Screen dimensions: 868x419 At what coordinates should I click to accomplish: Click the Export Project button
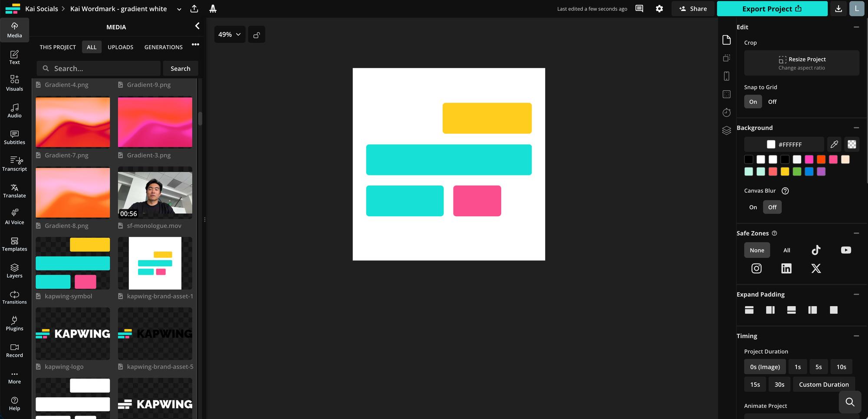click(x=772, y=9)
